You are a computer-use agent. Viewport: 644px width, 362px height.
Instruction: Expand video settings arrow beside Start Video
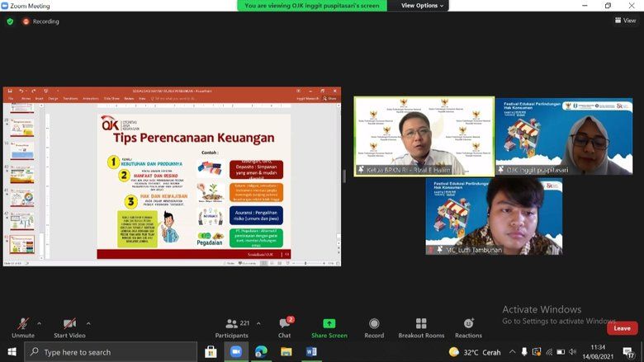tap(88, 323)
